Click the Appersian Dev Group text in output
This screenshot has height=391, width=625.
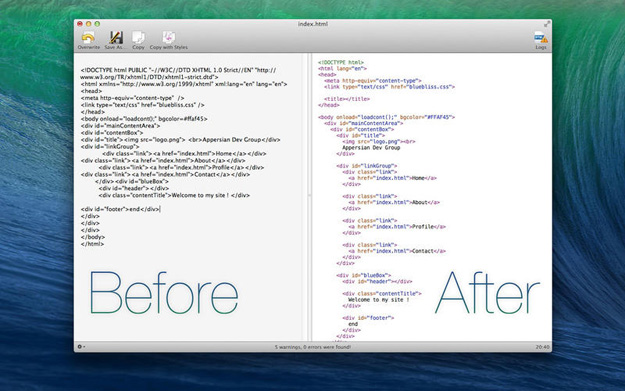371,147
